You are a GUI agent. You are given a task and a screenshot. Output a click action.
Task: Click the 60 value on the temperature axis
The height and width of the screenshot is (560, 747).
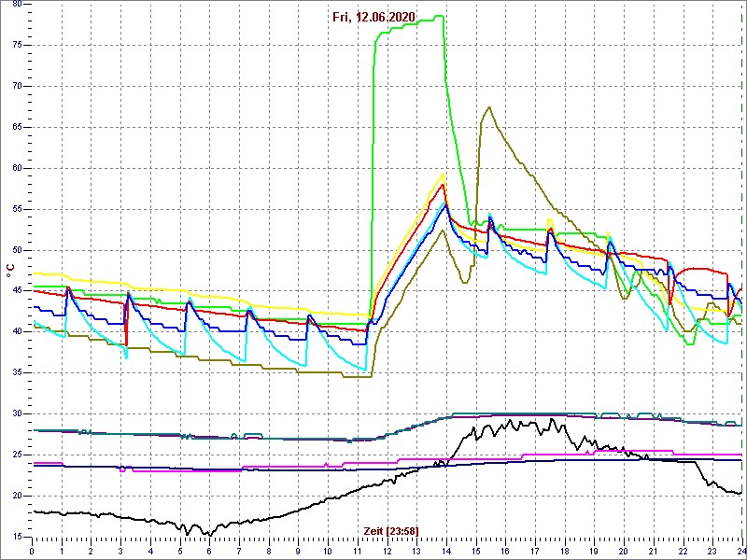point(17,169)
